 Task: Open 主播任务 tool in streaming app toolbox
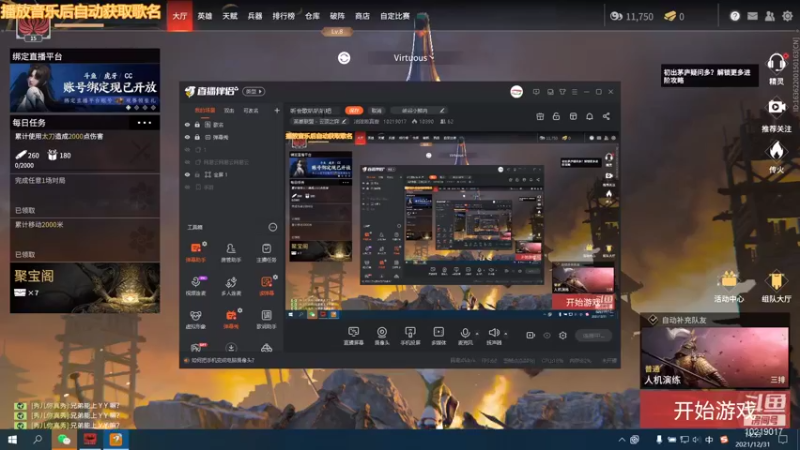coord(266,252)
